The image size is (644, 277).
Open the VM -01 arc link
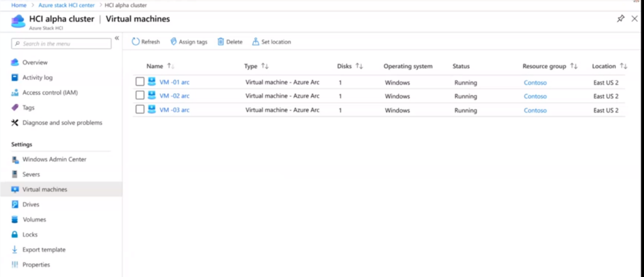point(175,82)
